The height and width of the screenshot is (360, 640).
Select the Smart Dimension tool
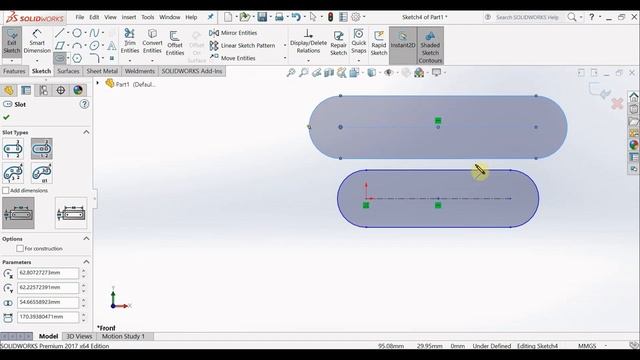(37, 42)
